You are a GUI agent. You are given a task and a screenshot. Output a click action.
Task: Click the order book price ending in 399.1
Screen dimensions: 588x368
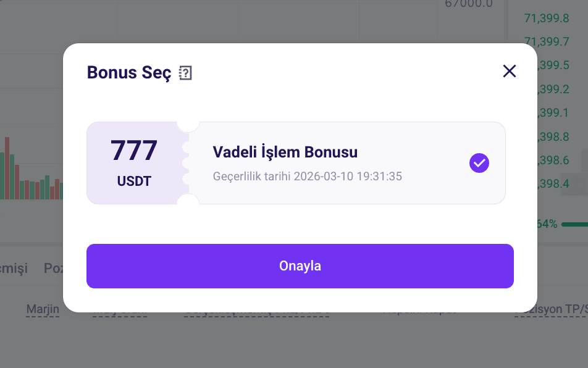click(x=553, y=112)
